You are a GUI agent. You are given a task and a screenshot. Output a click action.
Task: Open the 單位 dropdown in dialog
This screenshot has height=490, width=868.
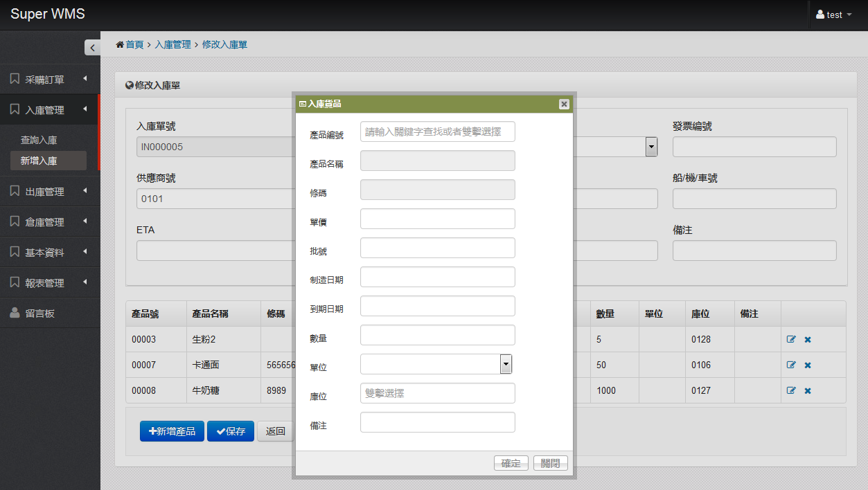[506, 364]
